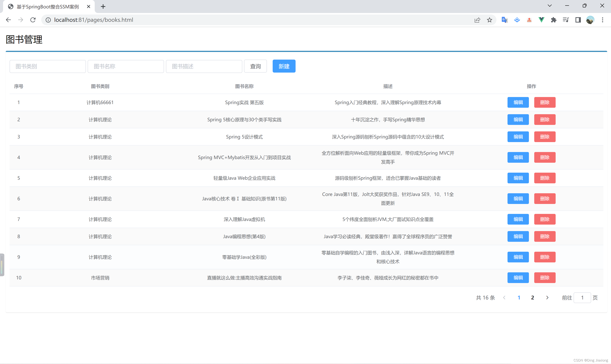The image size is (611, 364).
Task: Edit the 零基础学Java(全彩版) row
Action: click(x=518, y=257)
